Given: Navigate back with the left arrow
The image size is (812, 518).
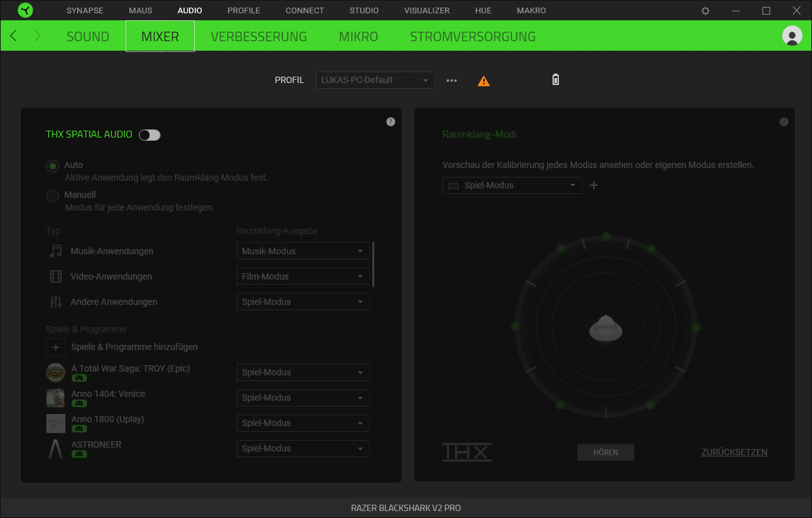Looking at the screenshot, I should coord(13,36).
